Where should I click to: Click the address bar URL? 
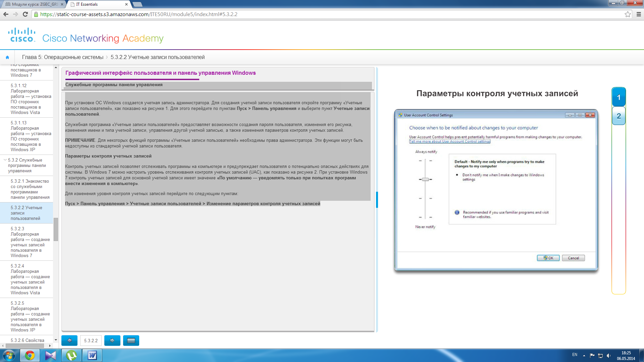click(139, 14)
